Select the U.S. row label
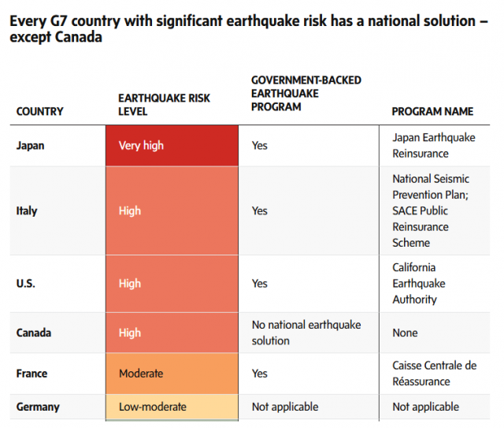 pos(27,284)
